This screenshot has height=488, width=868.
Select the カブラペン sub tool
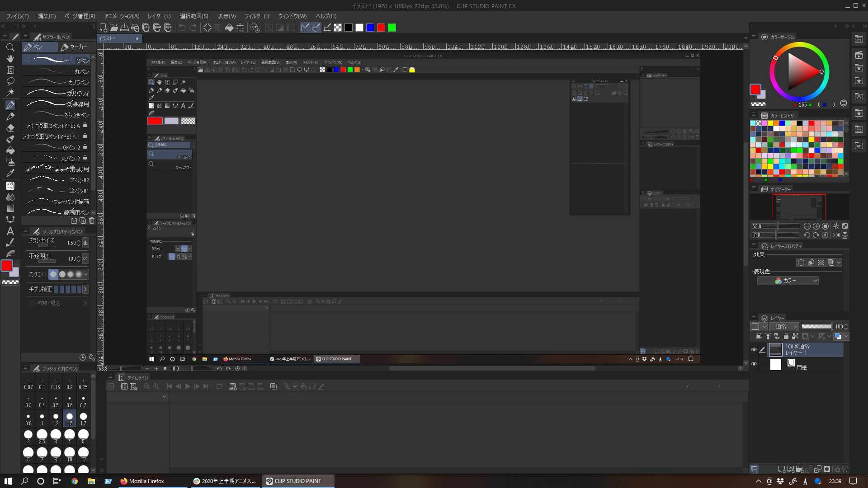[56, 82]
